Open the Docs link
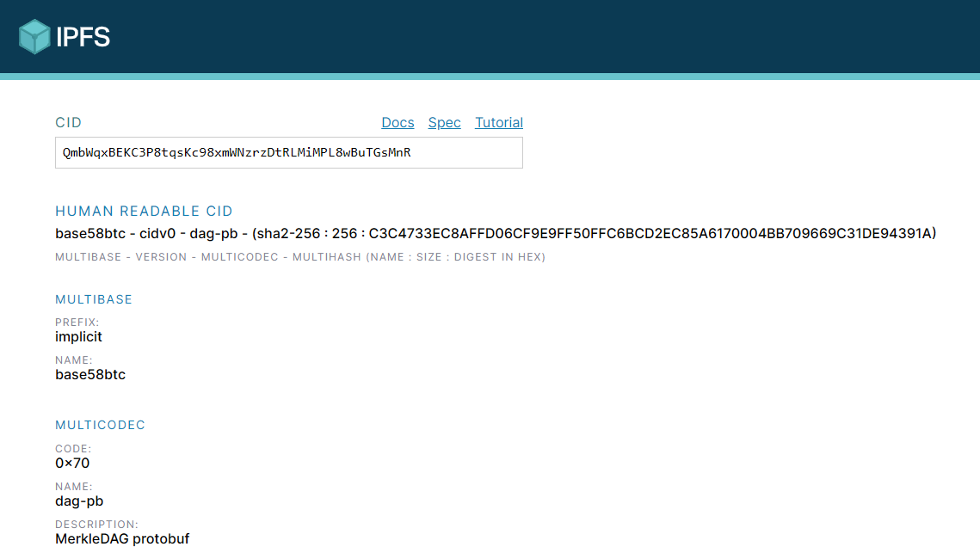The height and width of the screenshot is (559, 980). (398, 123)
